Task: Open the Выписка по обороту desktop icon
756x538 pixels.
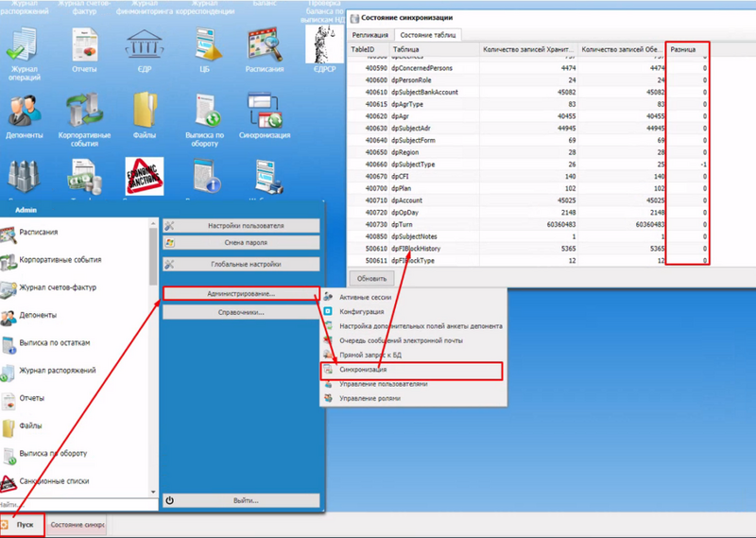Action: tap(203, 115)
